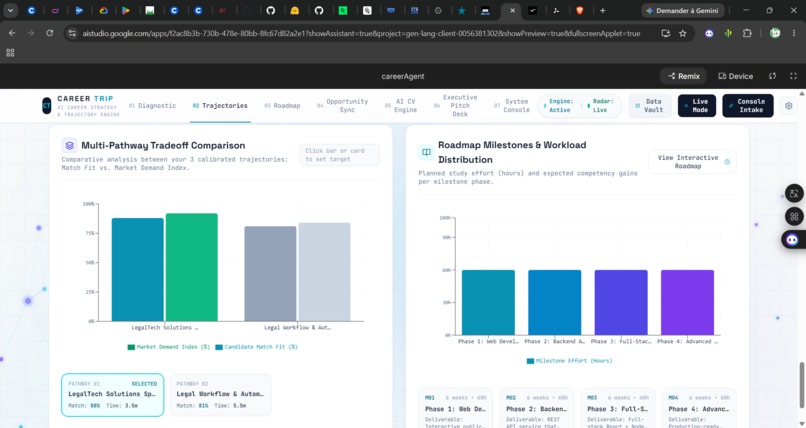Viewport: 806px width, 428px height.
Task: Open the Data Vault button
Action: [x=650, y=106]
